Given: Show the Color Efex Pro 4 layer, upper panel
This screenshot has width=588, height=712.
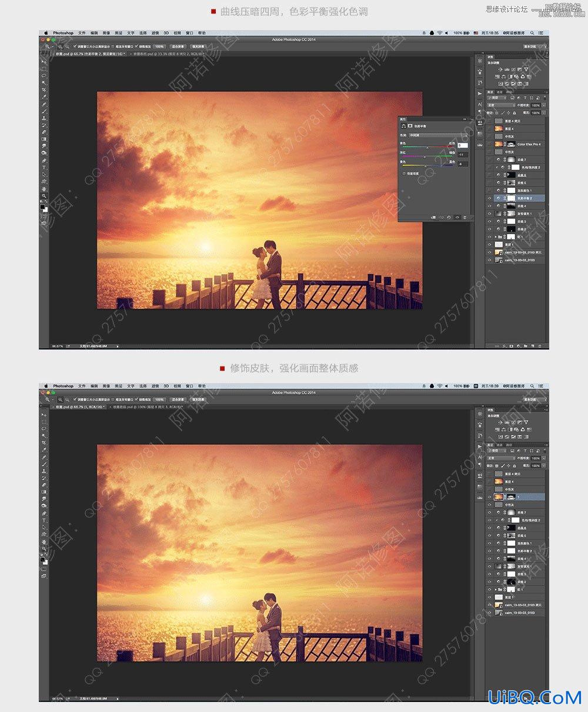Looking at the screenshot, I should 489,144.
